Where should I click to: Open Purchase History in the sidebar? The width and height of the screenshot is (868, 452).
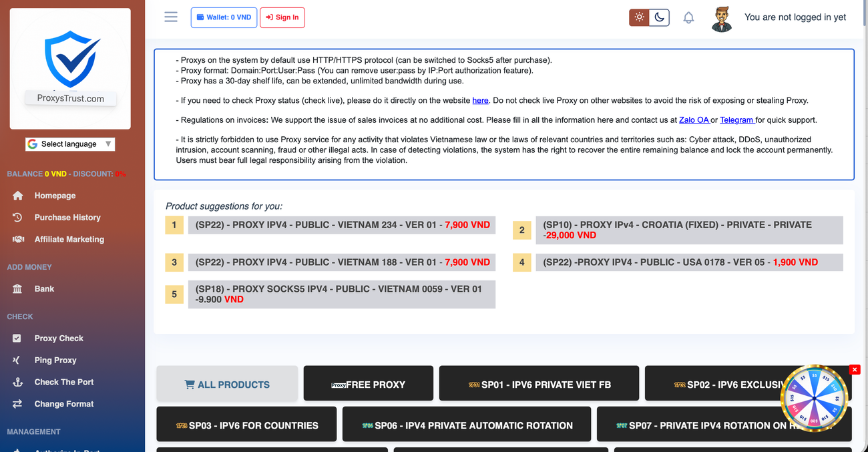(67, 218)
